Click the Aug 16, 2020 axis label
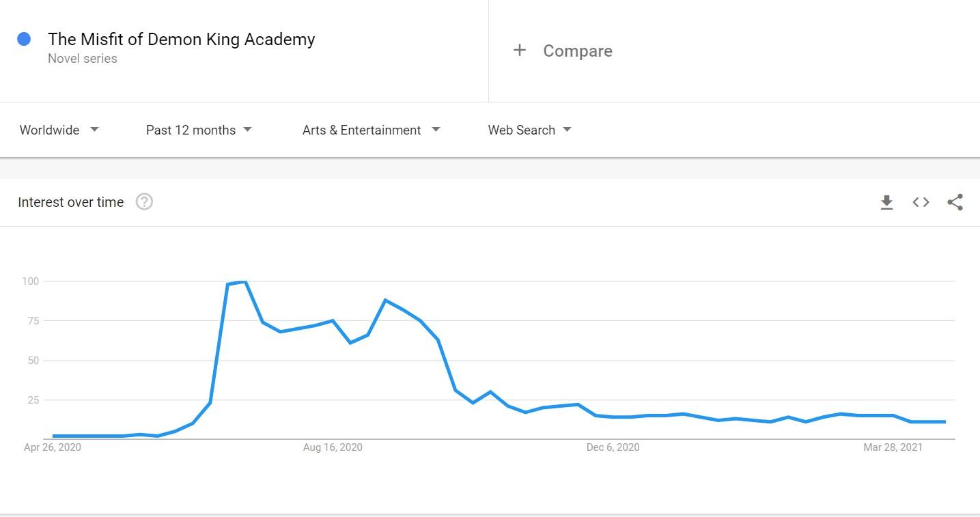The image size is (980, 517). pyautogui.click(x=333, y=447)
